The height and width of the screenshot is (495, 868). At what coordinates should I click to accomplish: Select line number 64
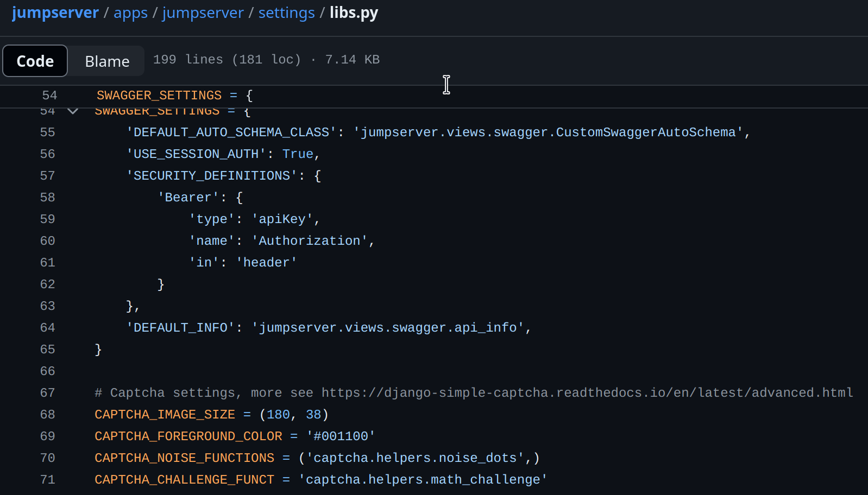click(x=48, y=328)
